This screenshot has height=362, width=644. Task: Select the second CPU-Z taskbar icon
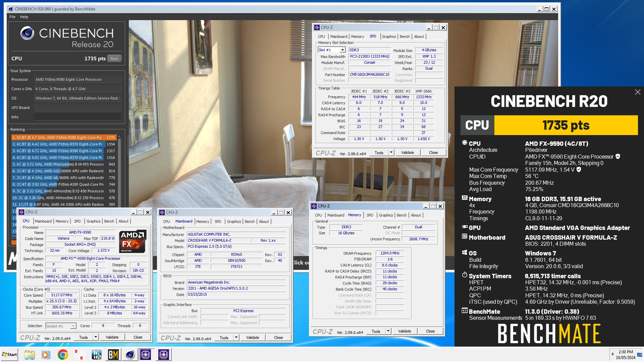163,355
